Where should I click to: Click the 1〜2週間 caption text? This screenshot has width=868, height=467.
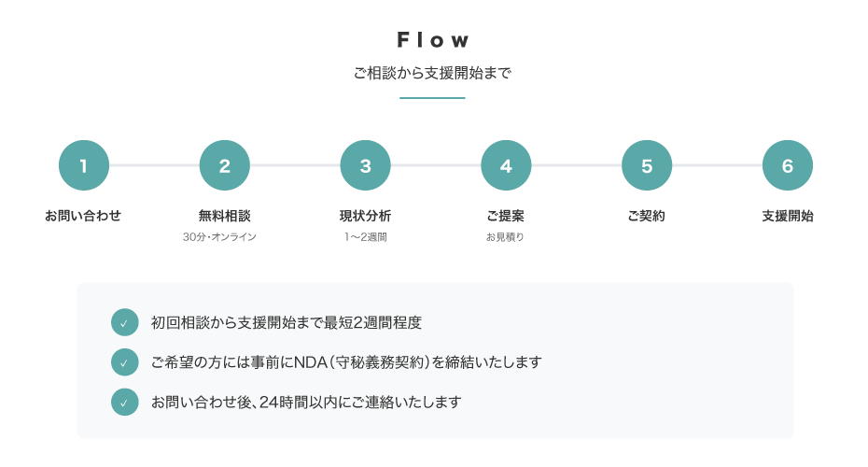click(x=366, y=237)
